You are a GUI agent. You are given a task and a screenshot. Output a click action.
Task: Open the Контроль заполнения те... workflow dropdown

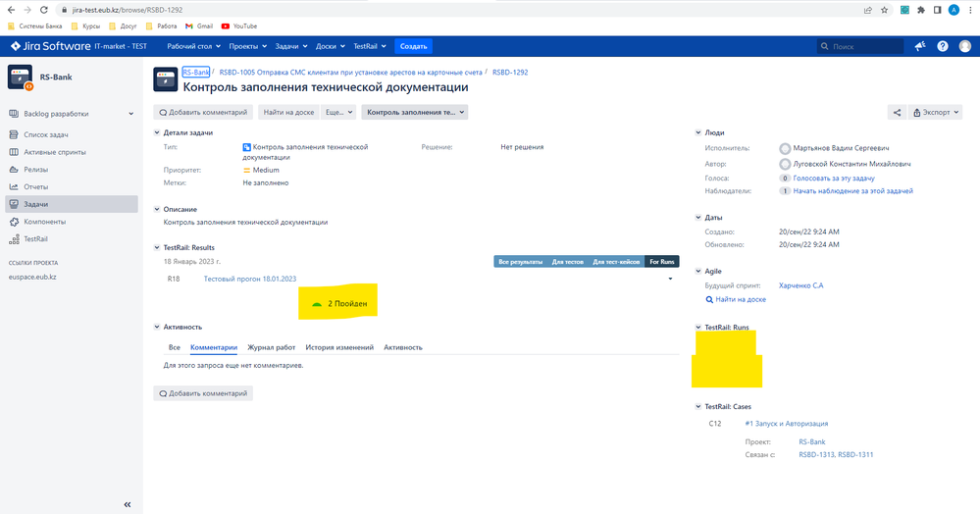click(415, 113)
